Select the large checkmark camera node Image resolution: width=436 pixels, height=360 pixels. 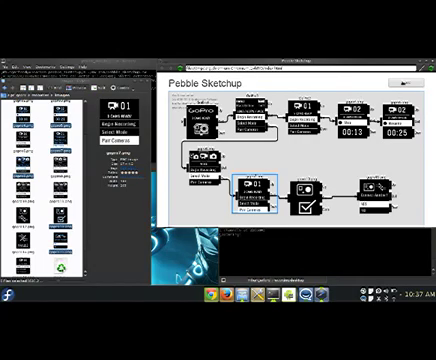click(306, 198)
